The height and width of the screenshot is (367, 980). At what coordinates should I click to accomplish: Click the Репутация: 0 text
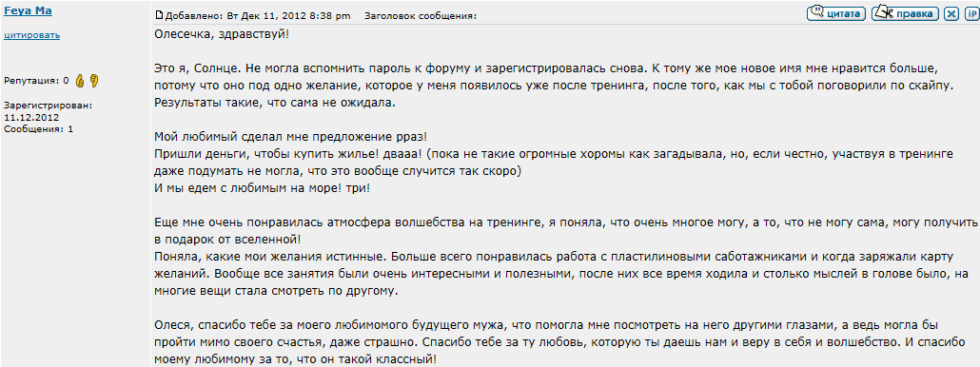click(x=36, y=81)
